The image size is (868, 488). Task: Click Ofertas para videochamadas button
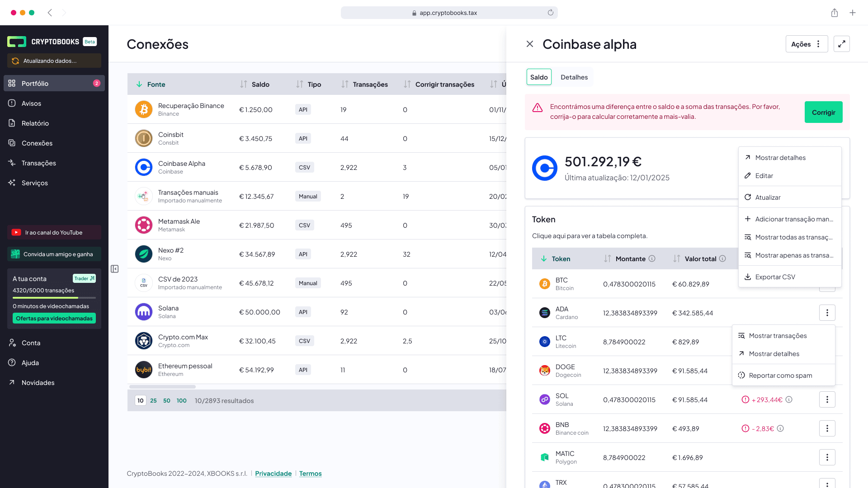(54, 318)
